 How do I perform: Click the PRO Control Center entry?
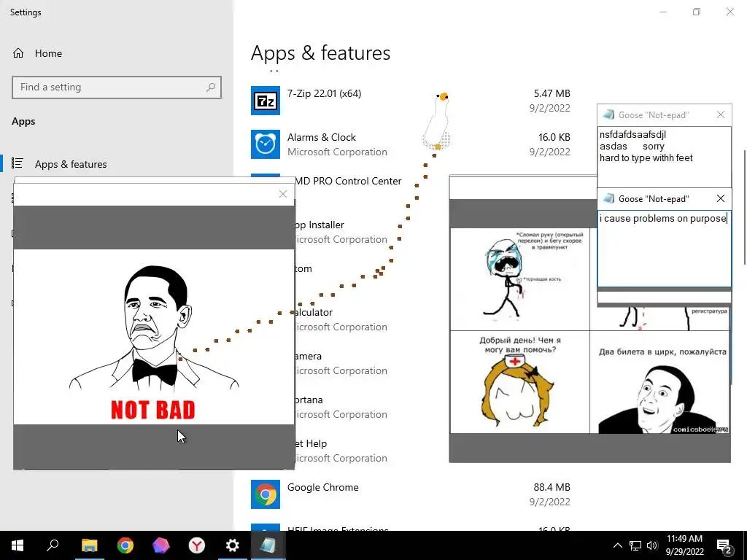click(348, 182)
